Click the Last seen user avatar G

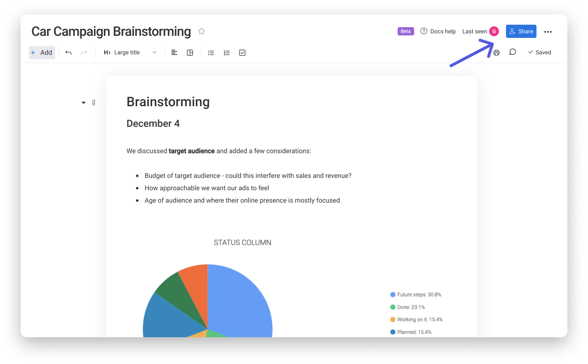pos(494,31)
